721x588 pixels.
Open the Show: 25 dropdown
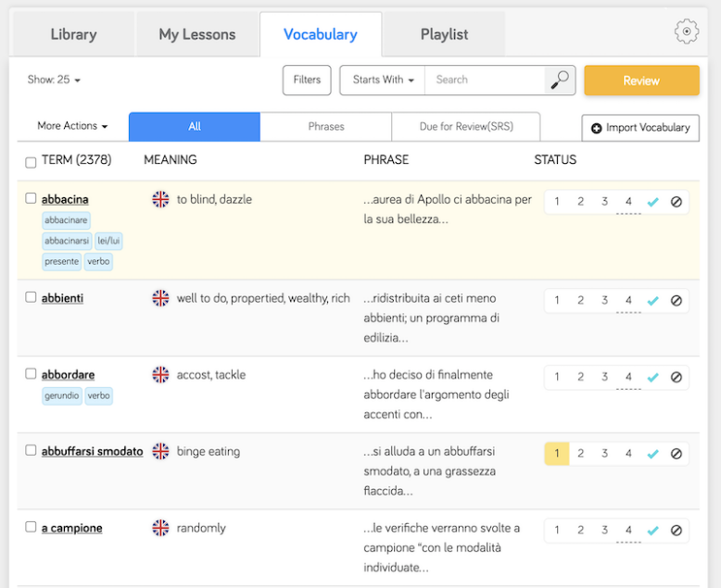click(54, 81)
